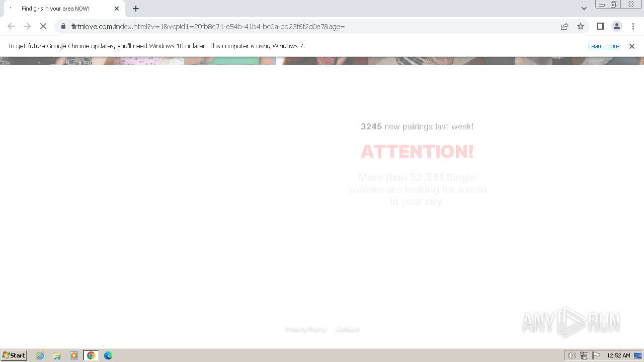Viewport: 644px width, 362px height.
Task: Show desktop via tray monitor icon
Action: [638, 355]
